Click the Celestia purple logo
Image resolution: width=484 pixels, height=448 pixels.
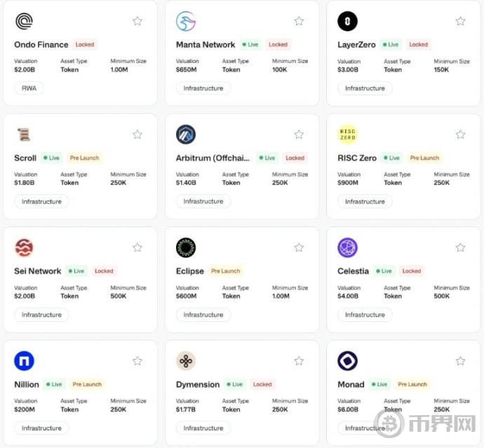coord(347,247)
